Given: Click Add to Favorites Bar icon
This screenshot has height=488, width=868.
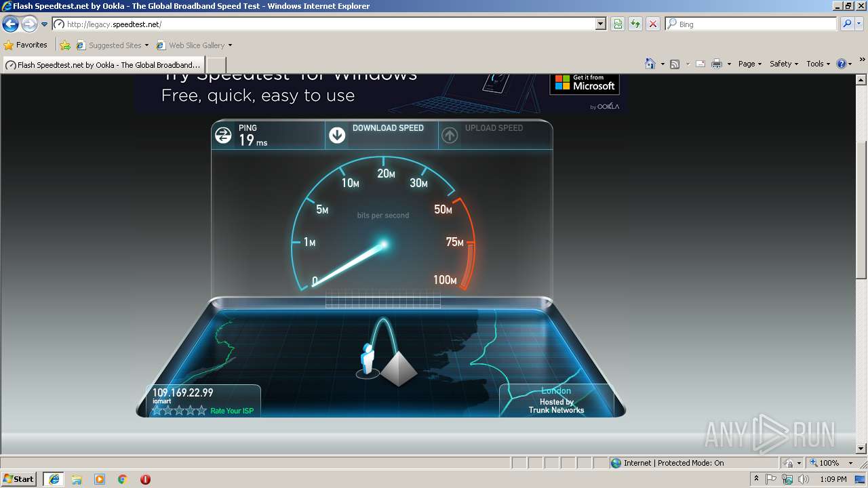Looking at the screenshot, I should point(65,45).
